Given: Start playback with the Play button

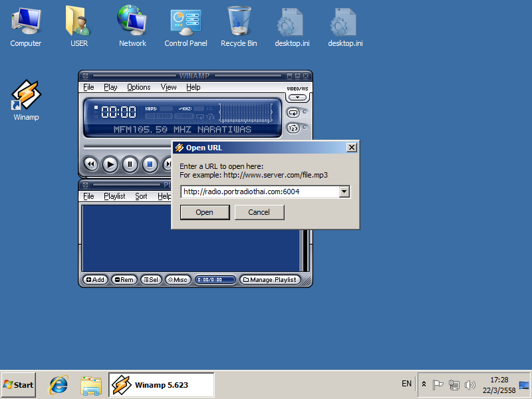Looking at the screenshot, I should pos(110,164).
